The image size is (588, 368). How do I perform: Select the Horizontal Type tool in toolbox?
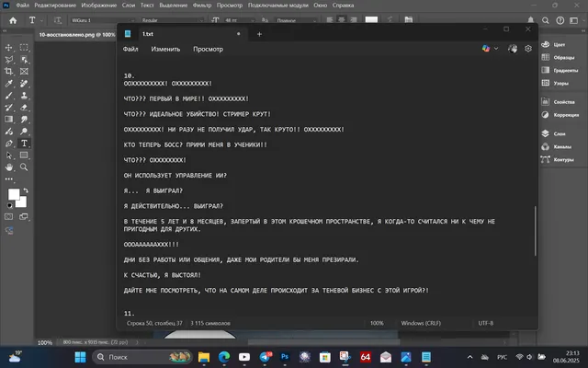click(x=24, y=144)
